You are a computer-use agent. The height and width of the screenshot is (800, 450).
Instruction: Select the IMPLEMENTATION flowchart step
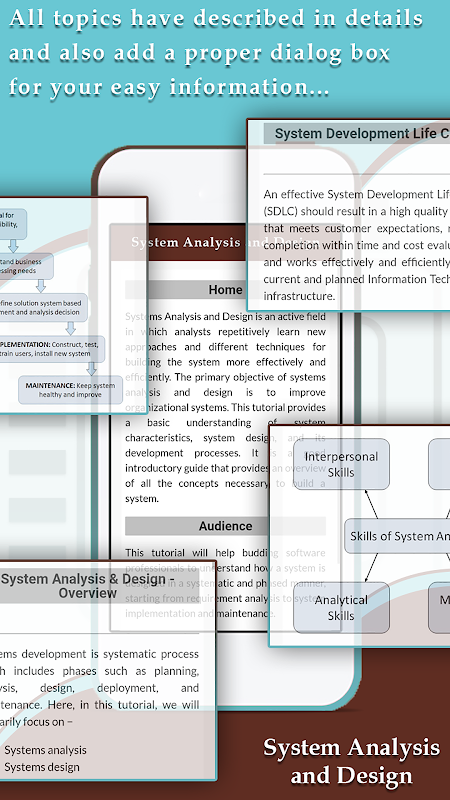coord(52,349)
